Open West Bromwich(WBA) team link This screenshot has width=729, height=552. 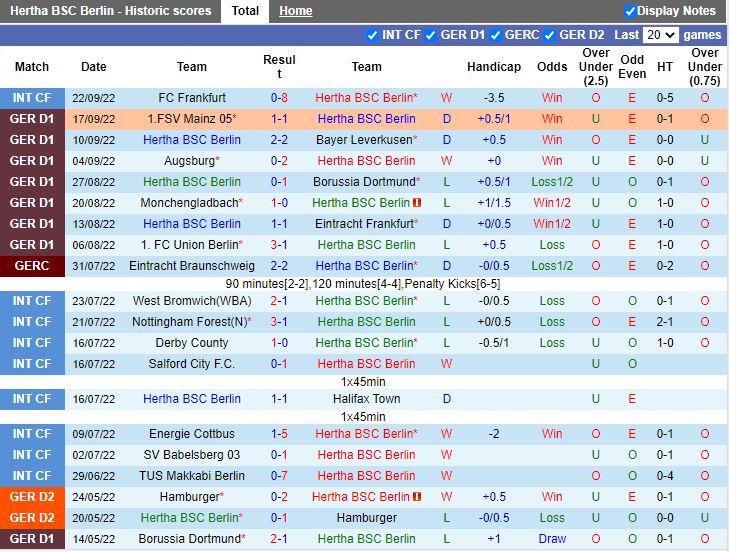(192, 301)
